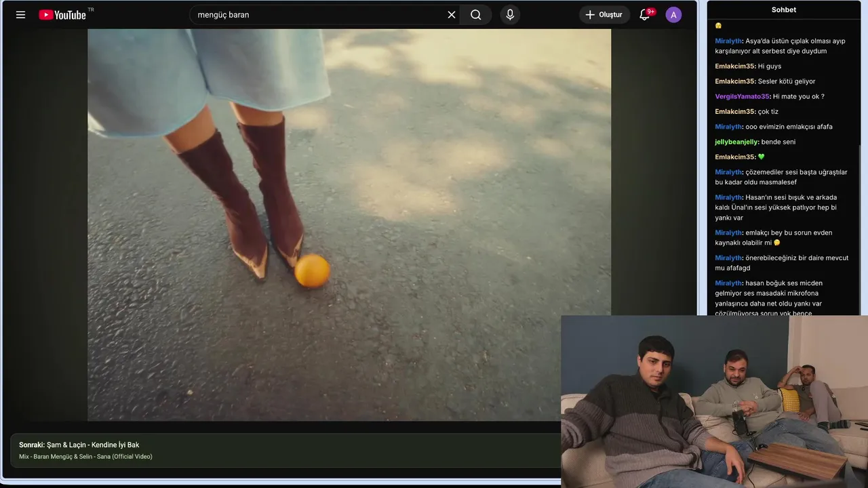This screenshot has height=488, width=868.
Task: Open notifications bell icon
Action: point(645,15)
